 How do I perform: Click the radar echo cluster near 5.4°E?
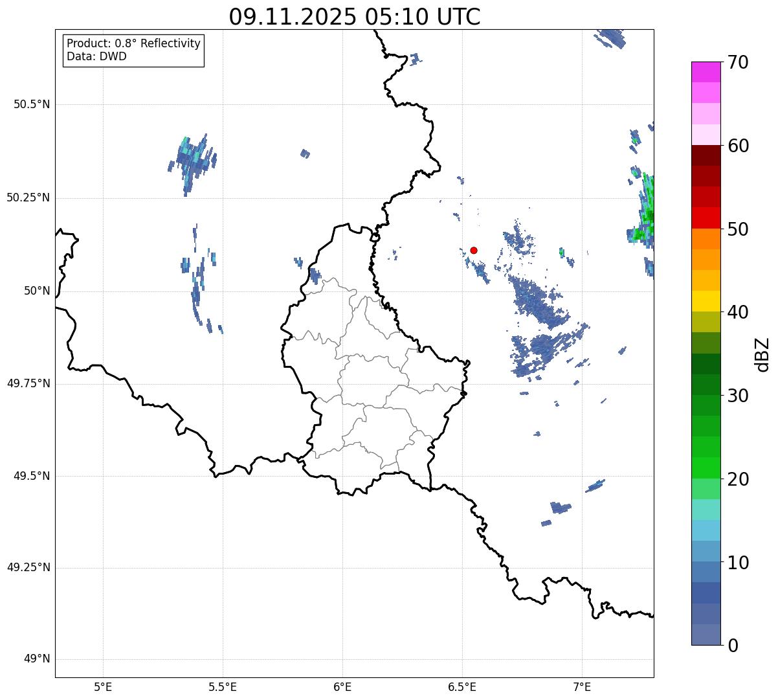193,161
